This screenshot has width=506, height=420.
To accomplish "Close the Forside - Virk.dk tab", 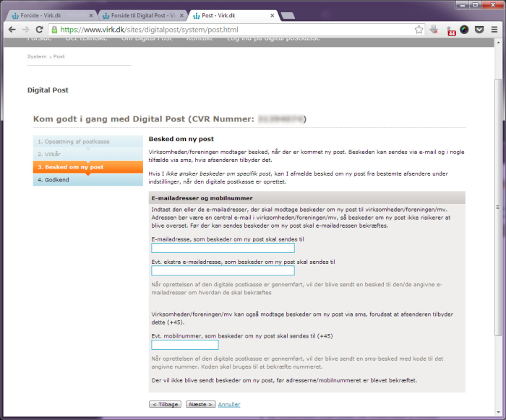I will [x=91, y=15].
